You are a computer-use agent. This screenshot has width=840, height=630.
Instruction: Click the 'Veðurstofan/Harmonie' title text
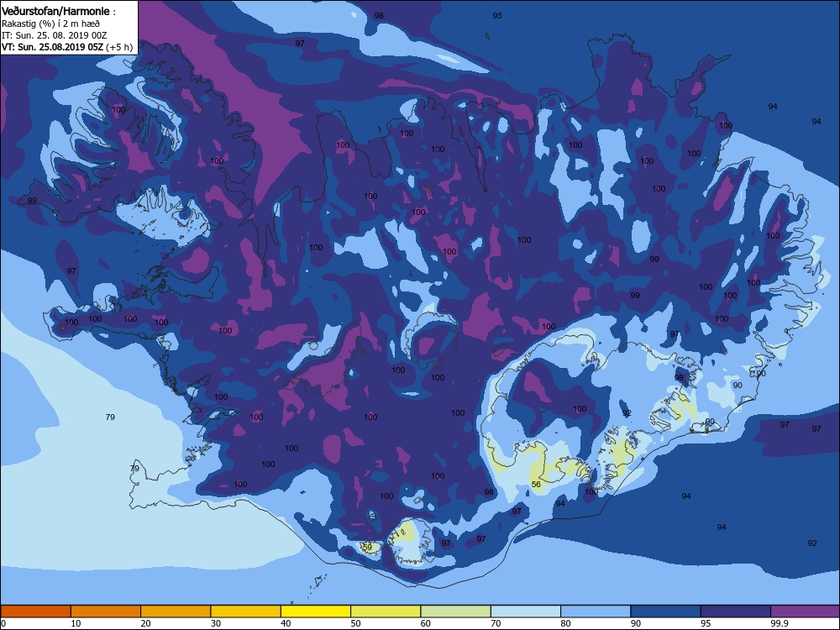[55, 11]
